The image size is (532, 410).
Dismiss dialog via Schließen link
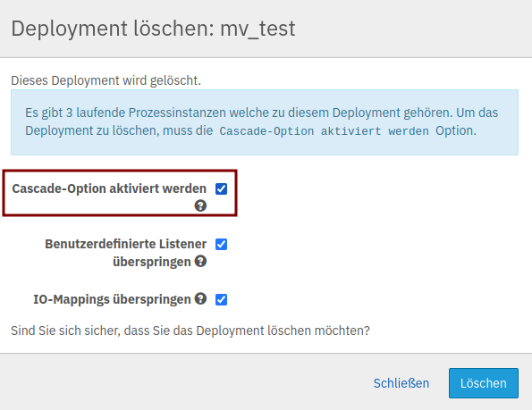click(x=401, y=383)
